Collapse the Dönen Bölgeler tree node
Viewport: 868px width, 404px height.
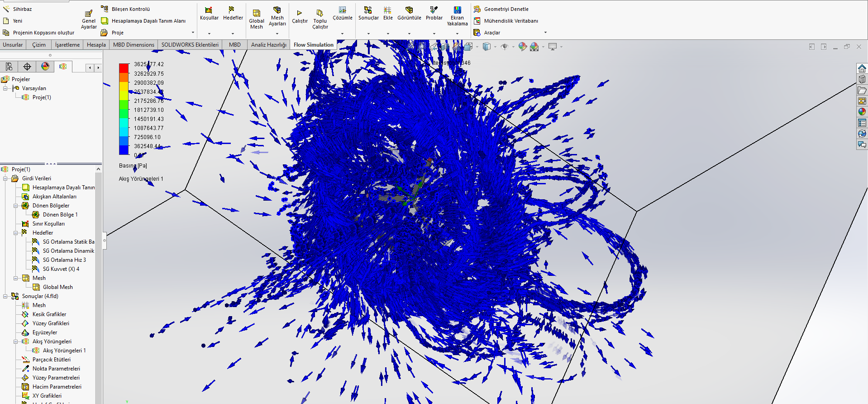15,206
